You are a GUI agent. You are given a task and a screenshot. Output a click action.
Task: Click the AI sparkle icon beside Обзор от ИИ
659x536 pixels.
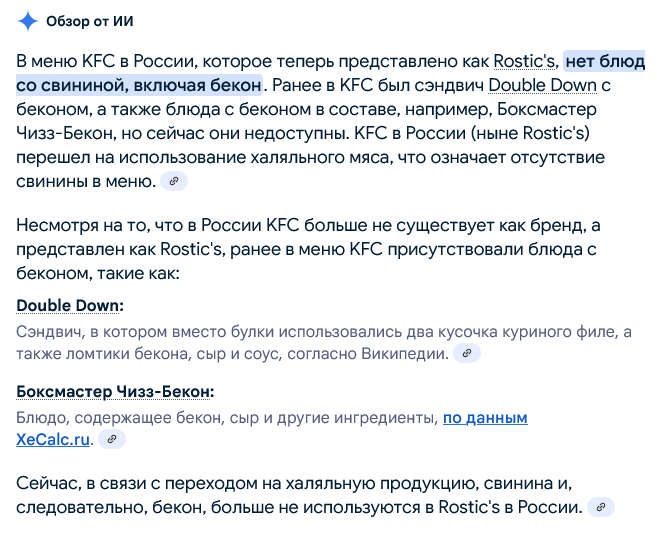pos(29,21)
